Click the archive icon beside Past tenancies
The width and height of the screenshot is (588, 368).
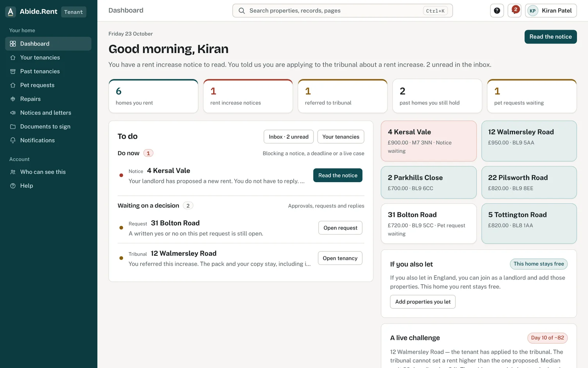13,71
